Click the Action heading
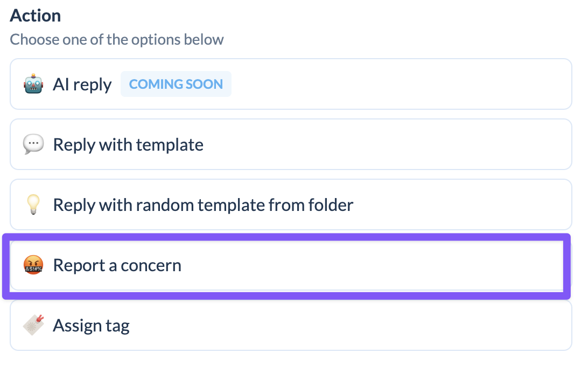The width and height of the screenshot is (588, 367). (35, 16)
